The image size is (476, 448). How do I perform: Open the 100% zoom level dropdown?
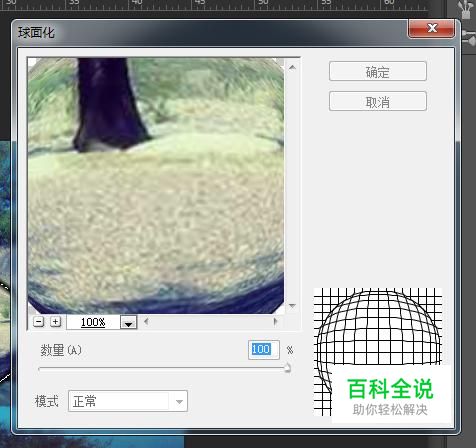click(x=128, y=323)
